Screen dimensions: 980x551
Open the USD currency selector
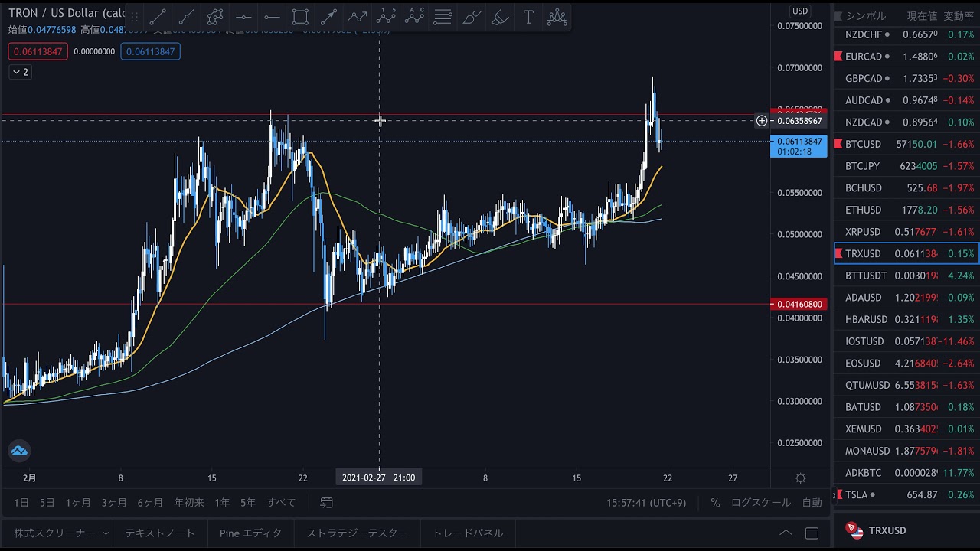pos(800,11)
